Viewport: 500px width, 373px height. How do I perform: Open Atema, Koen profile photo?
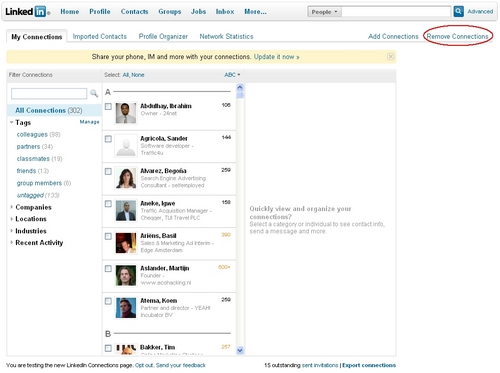[126, 308]
